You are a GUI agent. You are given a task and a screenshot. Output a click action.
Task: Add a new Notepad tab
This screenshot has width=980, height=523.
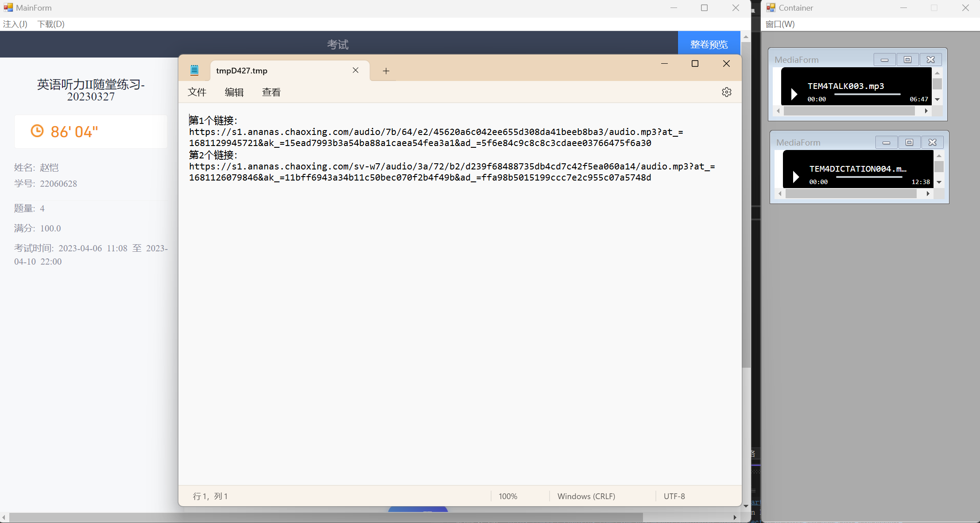[x=386, y=71]
